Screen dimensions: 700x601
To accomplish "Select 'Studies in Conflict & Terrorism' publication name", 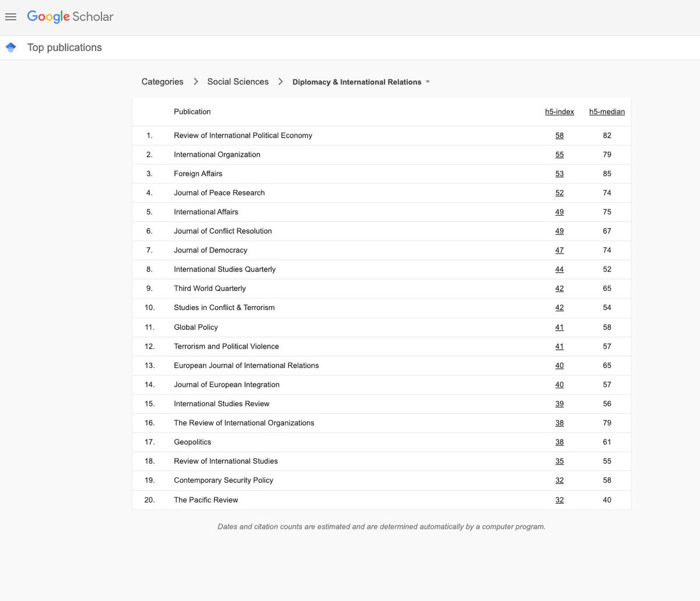I will point(224,308).
